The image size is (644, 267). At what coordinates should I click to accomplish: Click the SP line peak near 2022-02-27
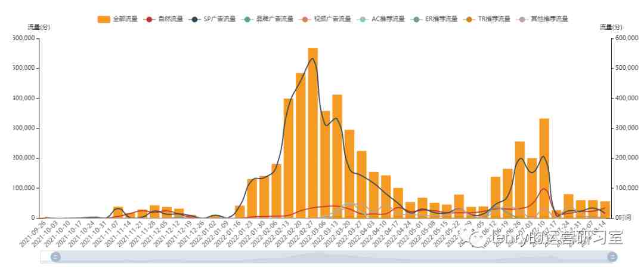(x=312, y=59)
